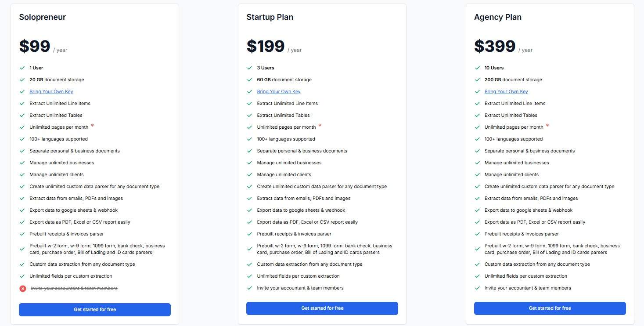Click Get started for free on Agency plan

coord(549,308)
